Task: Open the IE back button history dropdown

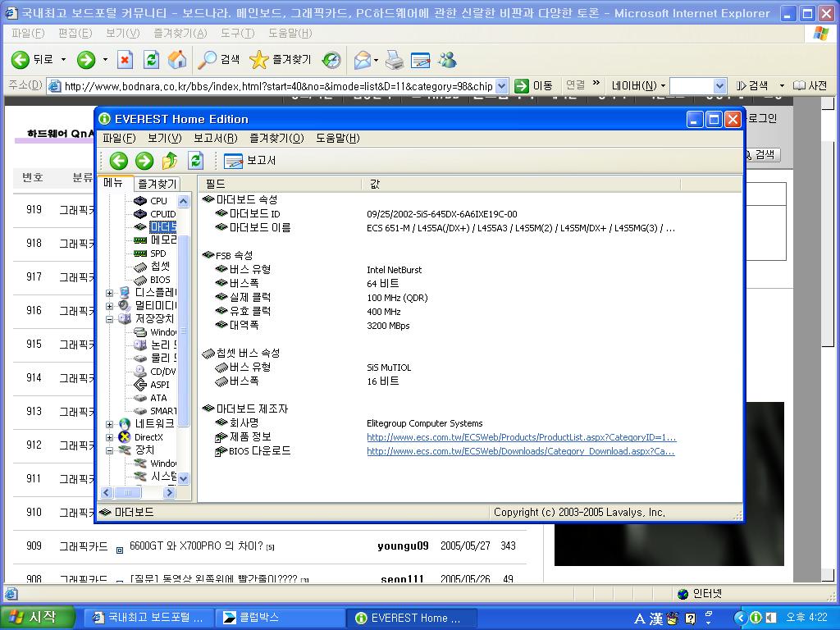Action: (x=63, y=59)
